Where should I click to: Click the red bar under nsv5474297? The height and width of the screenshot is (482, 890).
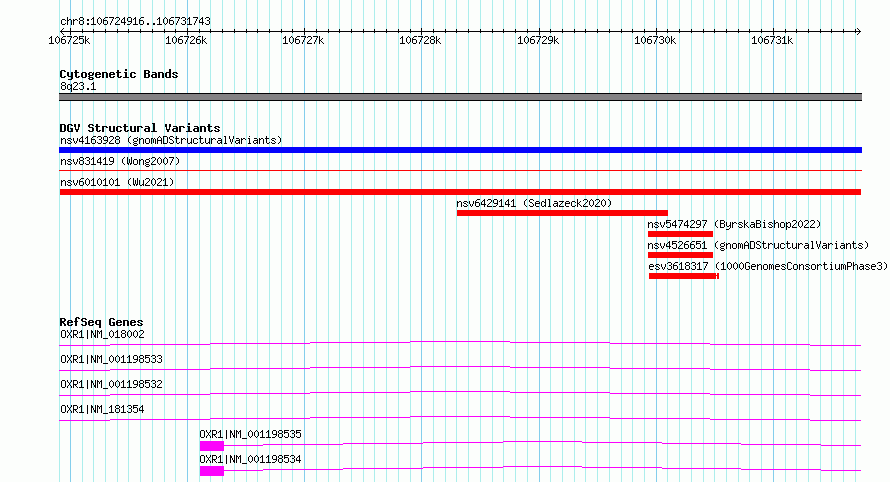[680, 234]
